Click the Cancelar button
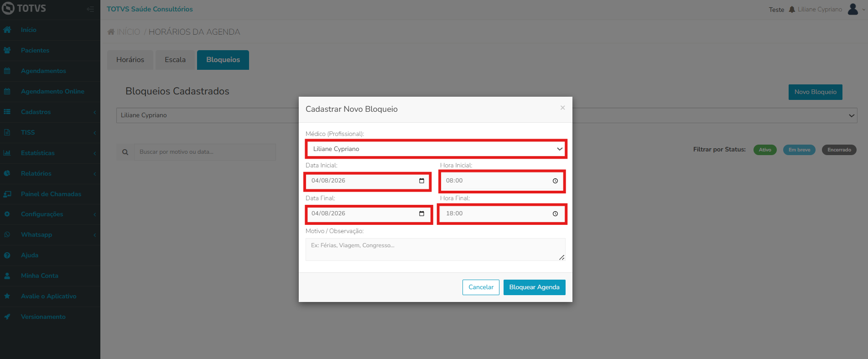Screen dimensions: 868x359 pos(481,287)
